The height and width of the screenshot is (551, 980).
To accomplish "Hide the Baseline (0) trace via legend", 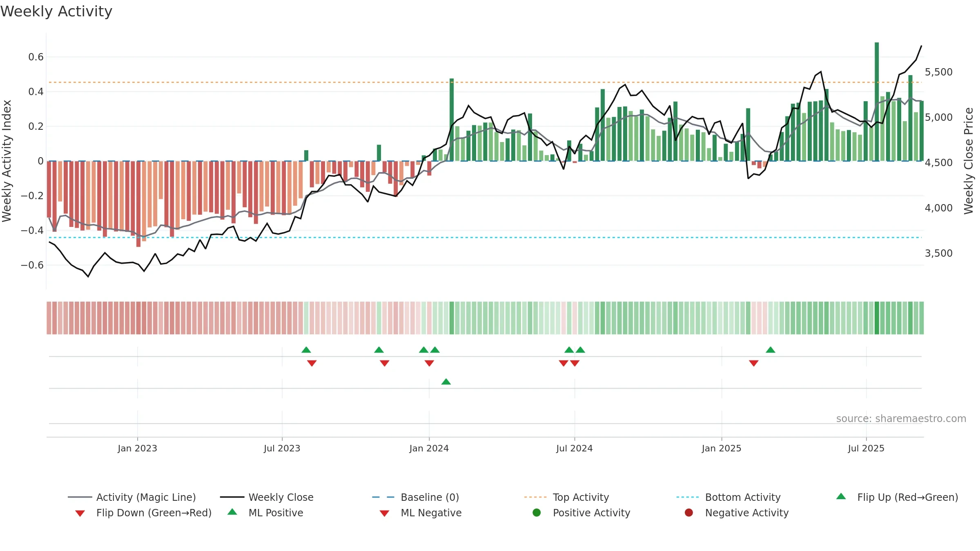I will point(416,497).
